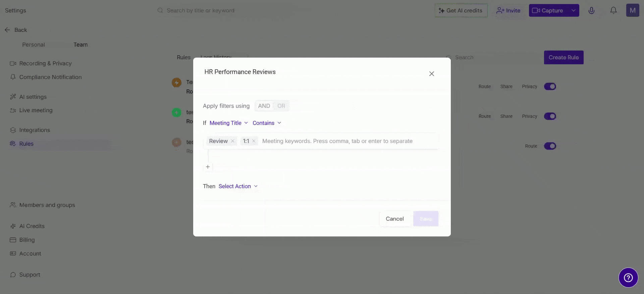
Task: Open Members and groups
Action: tap(42, 205)
